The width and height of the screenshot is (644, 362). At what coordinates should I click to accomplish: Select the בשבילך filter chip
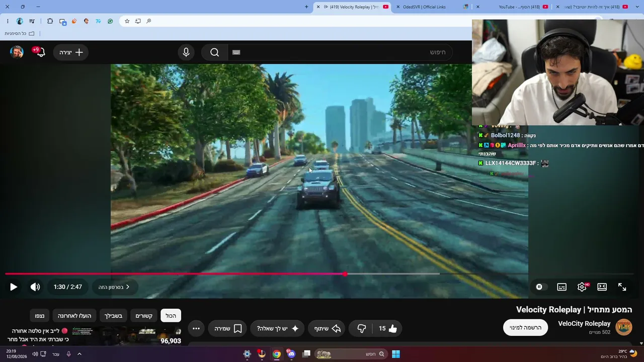coord(113,316)
